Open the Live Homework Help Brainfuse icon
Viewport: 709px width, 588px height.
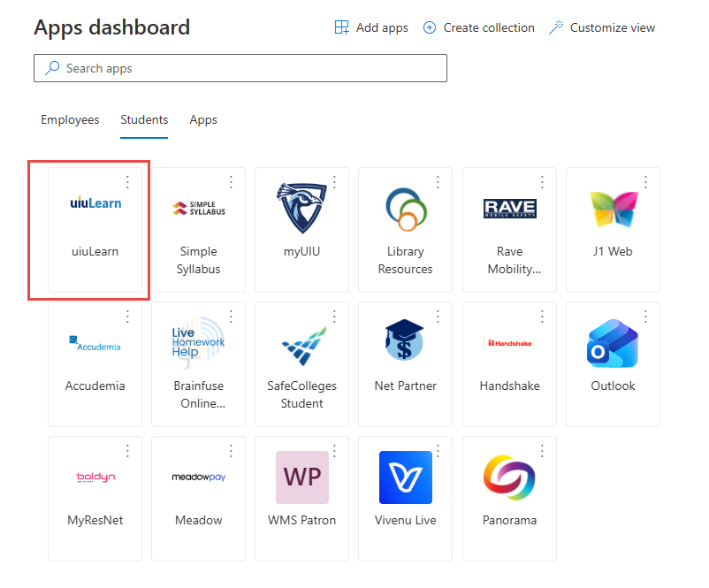[x=199, y=343]
